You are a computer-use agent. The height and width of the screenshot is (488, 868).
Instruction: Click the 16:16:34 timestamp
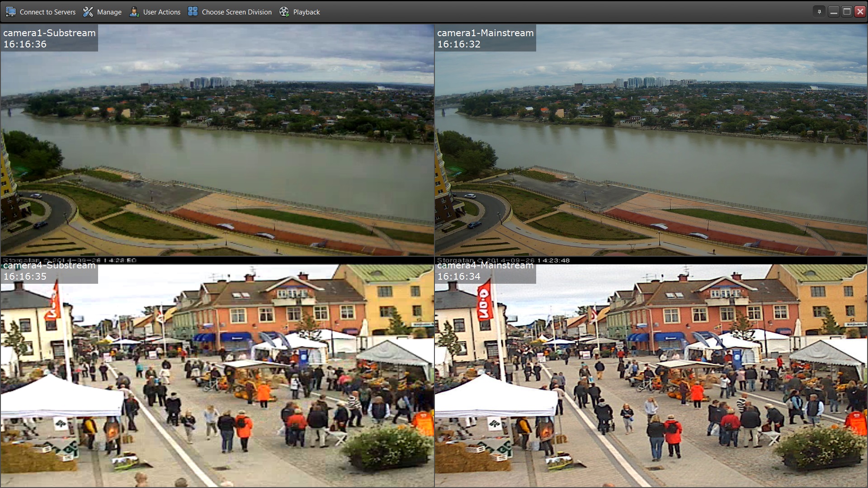[459, 277]
